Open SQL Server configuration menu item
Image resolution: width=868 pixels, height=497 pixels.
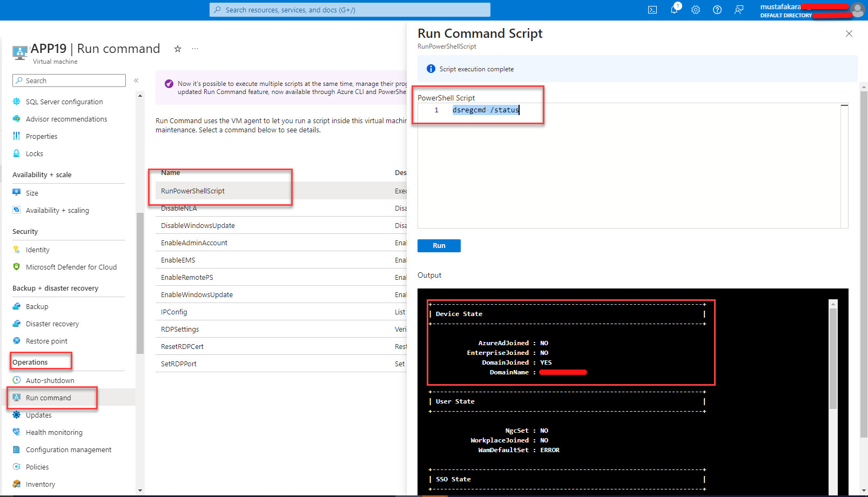click(64, 102)
